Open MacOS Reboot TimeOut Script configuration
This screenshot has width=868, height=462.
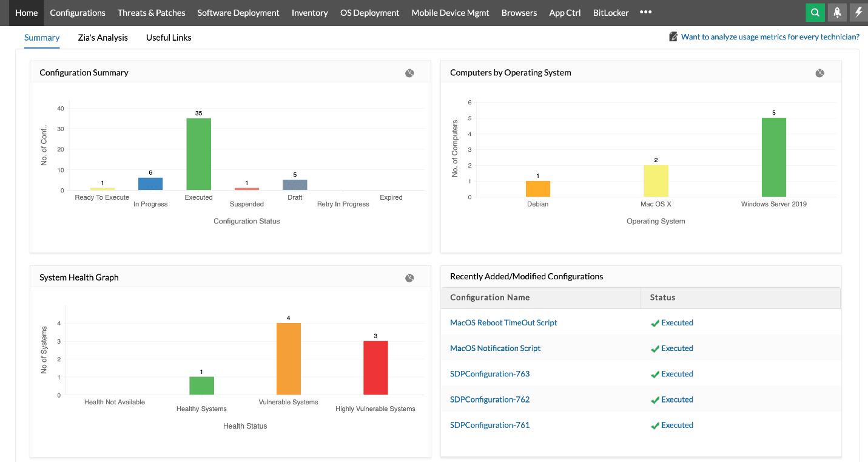pos(503,323)
